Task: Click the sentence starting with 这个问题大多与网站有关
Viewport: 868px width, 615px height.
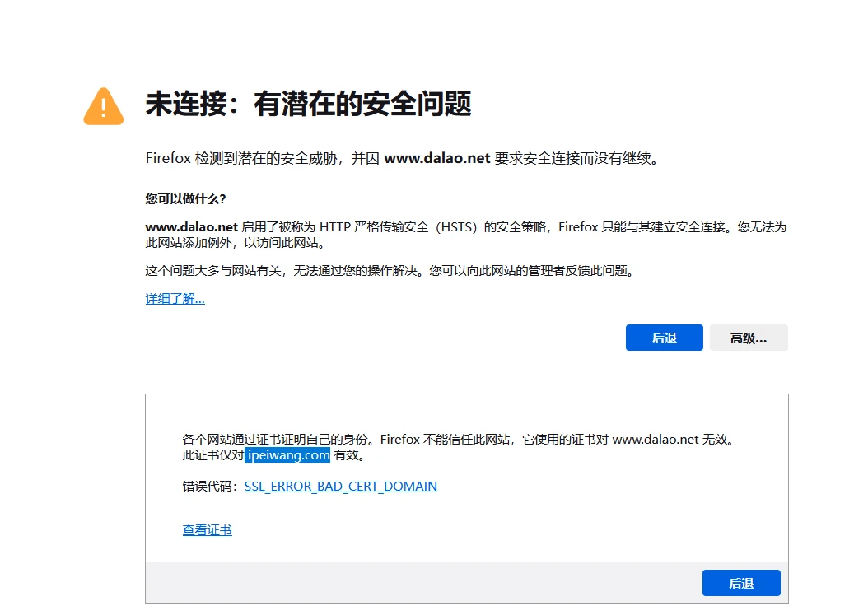Action: [390, 271]
